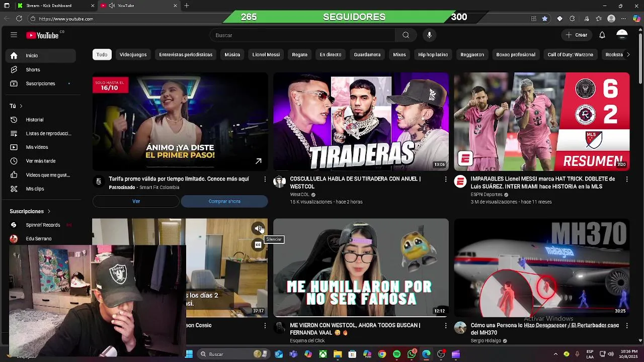Open options for Fernanda Vaal video
Screen dimensions: 644x362
445,326
